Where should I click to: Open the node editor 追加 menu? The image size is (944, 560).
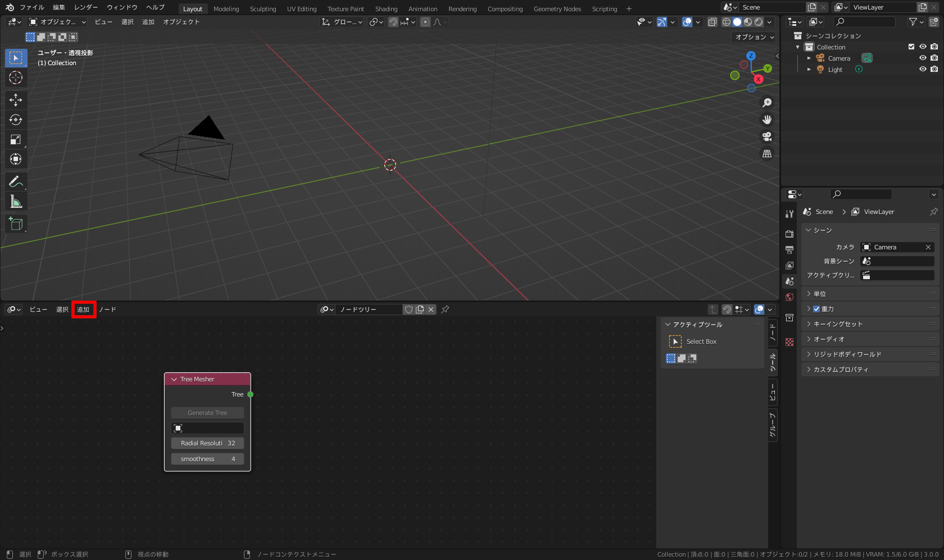pyautogui.click(x=83, y=309)
